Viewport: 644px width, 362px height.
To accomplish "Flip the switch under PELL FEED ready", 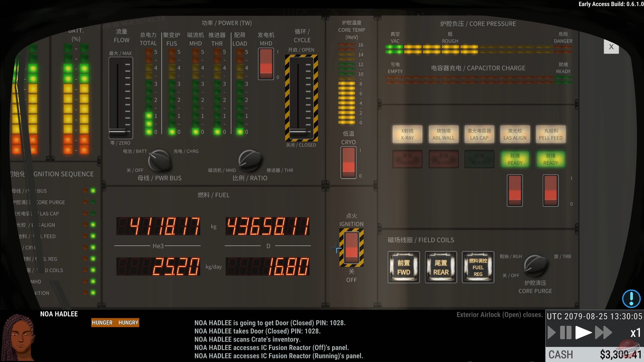I will (550, 190).
